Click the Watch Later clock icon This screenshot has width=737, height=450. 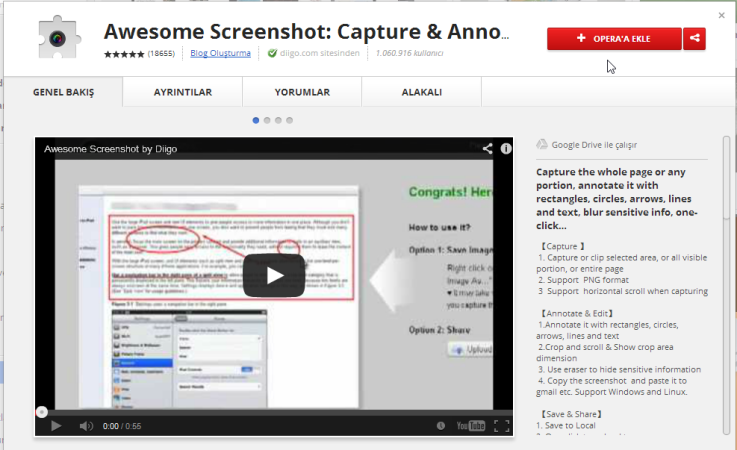pyautogui.click(x=440, y=426)
